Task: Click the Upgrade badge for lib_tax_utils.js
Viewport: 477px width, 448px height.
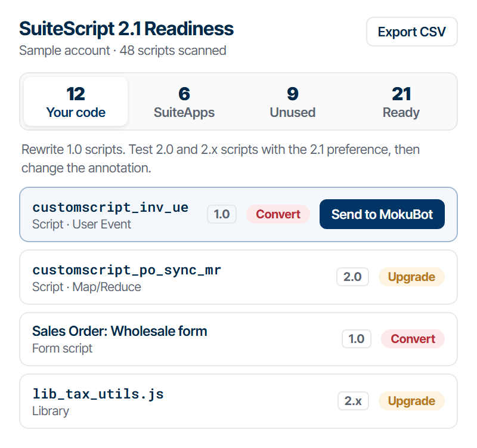Action: point(411,401)
